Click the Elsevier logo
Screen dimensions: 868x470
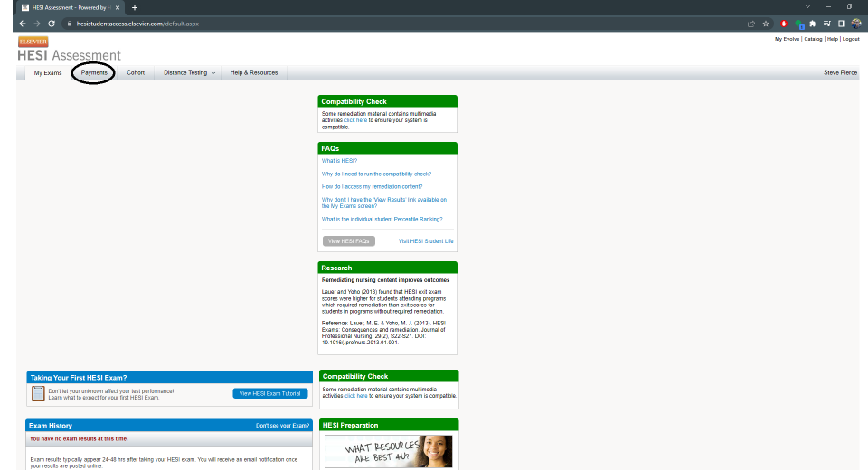[x=33, y=42]
